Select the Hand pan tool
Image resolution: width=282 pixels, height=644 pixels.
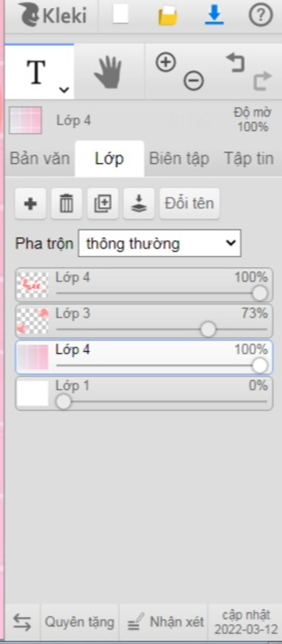pos(109,72)
